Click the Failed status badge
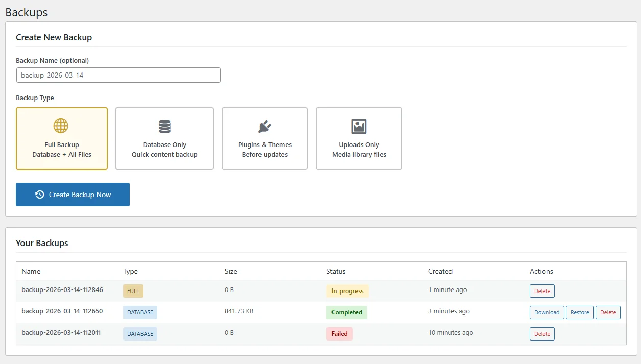Viewport: 641px width, 364px height. (339, 334)
